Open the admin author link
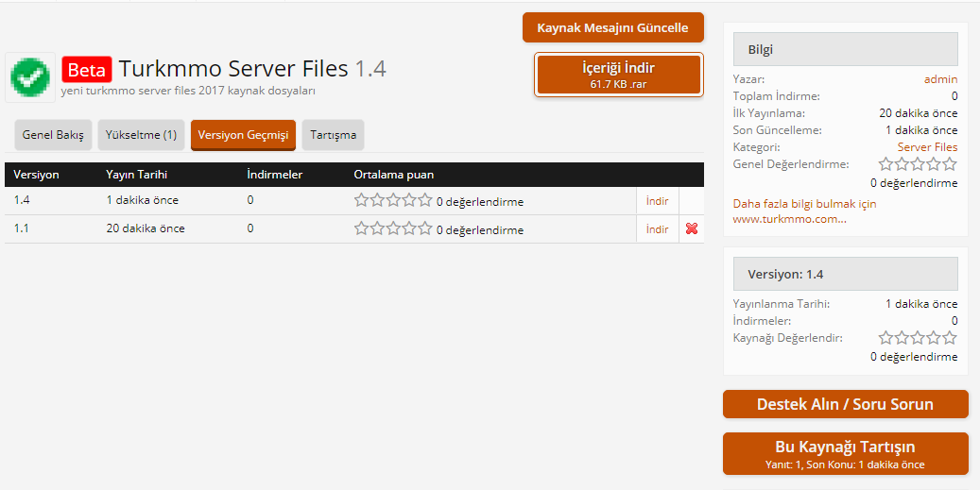 pyautogui.click(x=940, y=79)
